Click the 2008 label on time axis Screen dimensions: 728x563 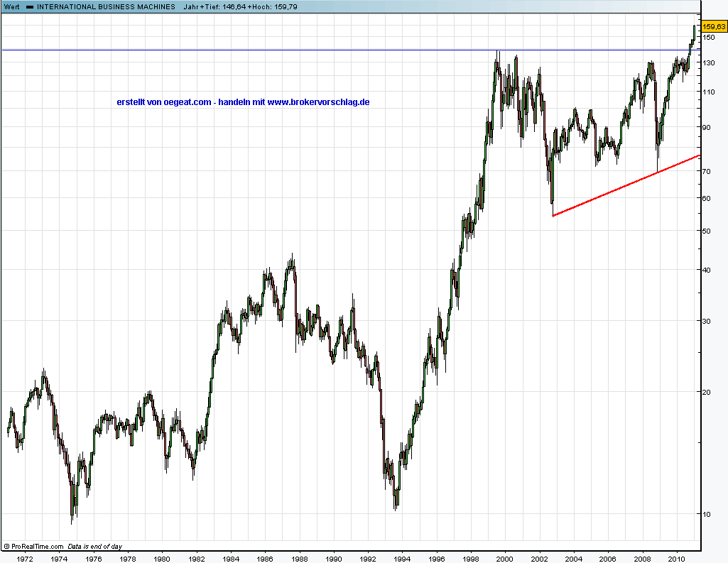tap(643, 558)
